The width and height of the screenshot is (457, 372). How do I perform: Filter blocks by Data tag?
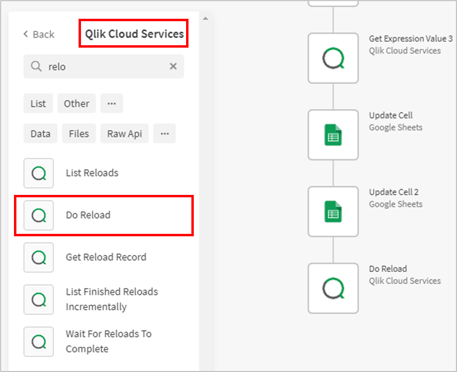coord(40,133)
